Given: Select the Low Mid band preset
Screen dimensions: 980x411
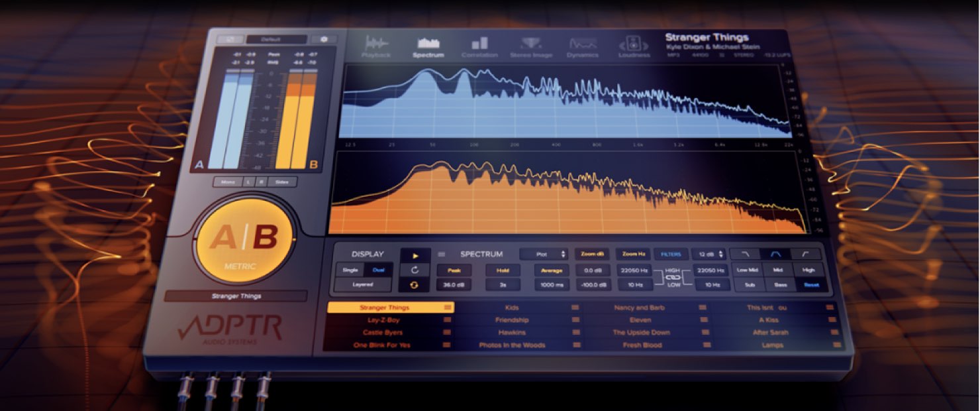Looking at the screenshot, I should (x=747, y=270).
